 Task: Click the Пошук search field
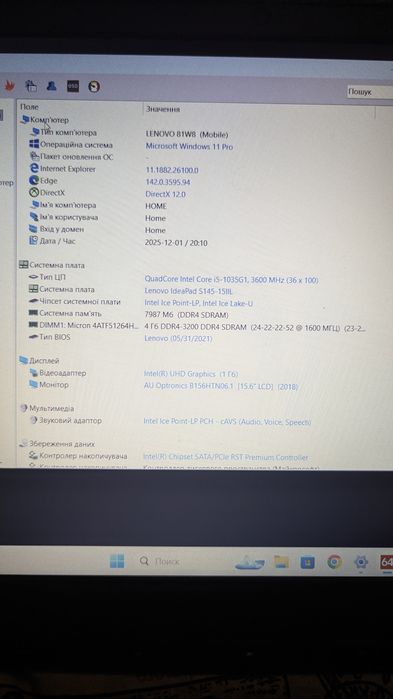[x=369, y=92]
